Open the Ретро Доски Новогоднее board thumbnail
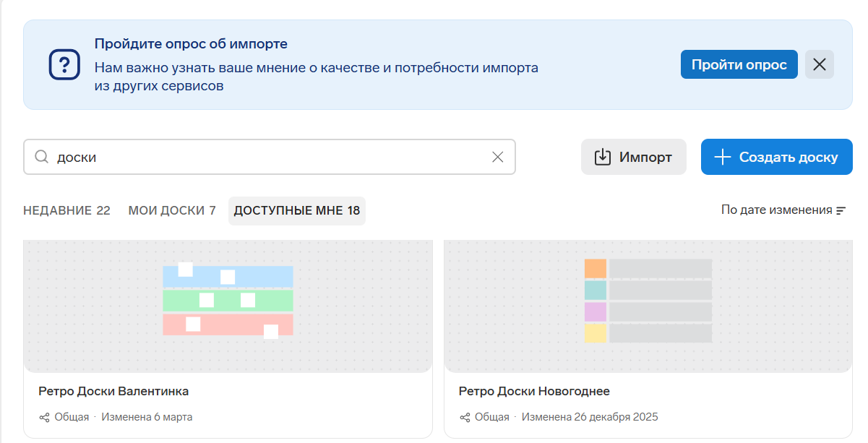Screen dimensions: 868x443 pyautogui.click(x=648, y=305)
